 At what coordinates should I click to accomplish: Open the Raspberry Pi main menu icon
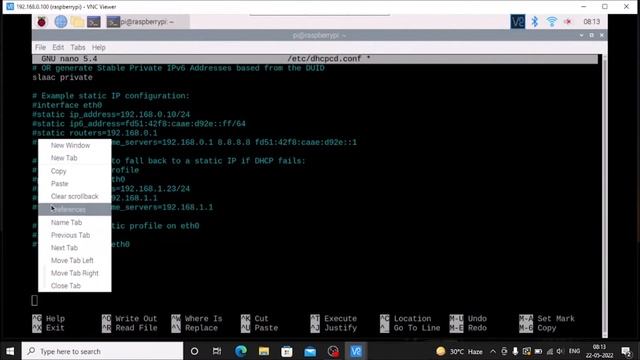(x=42, y=22)
